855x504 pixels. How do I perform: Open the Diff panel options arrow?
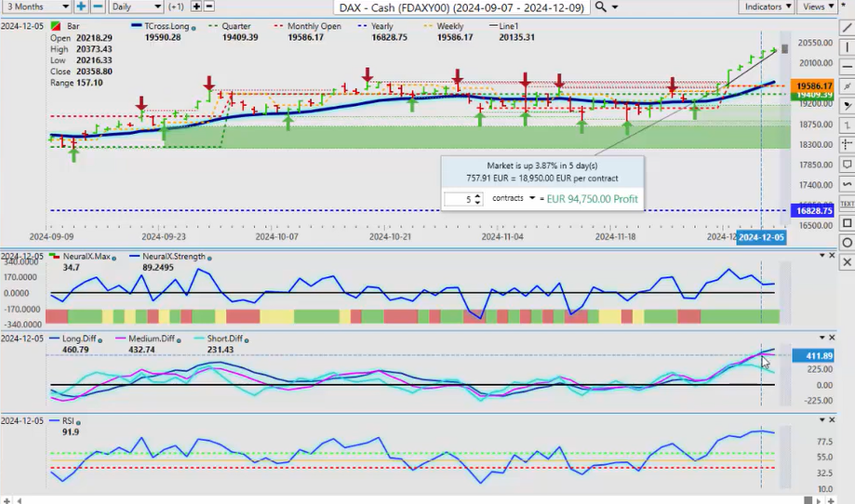coord(822,338)
